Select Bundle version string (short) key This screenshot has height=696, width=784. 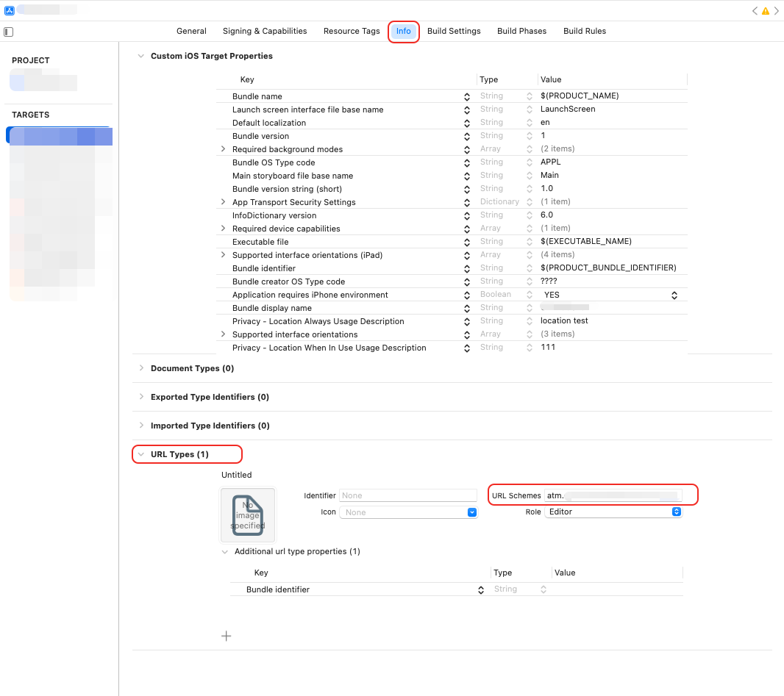coord(287,189)
